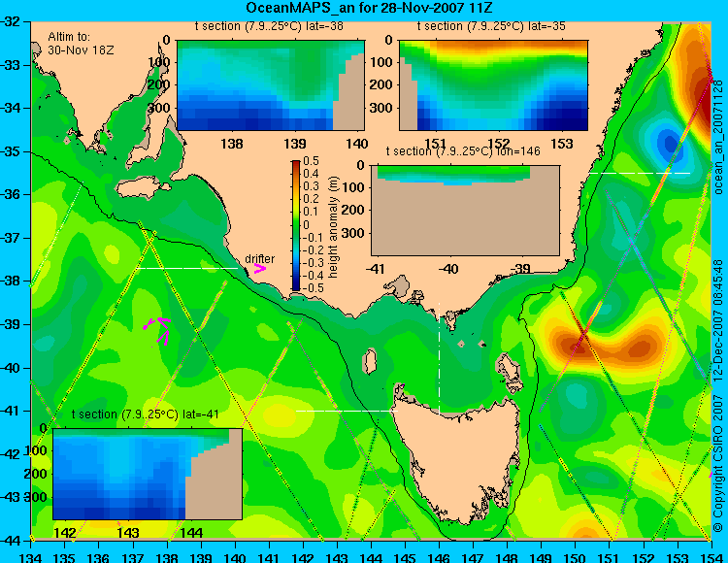Click the "drifter" legend label
Screen dimensions: 728x563
(x=259, y=259)
